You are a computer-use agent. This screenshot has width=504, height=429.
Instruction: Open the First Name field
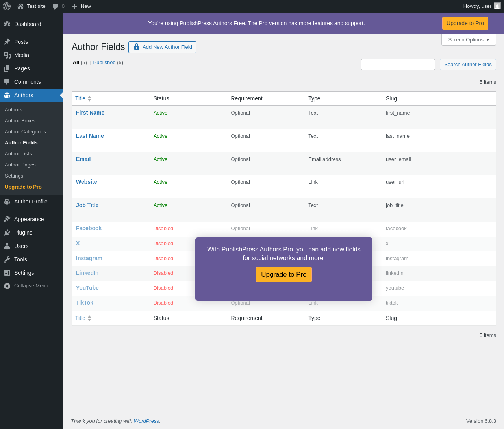pyautogui.click(x=90, y=113)
